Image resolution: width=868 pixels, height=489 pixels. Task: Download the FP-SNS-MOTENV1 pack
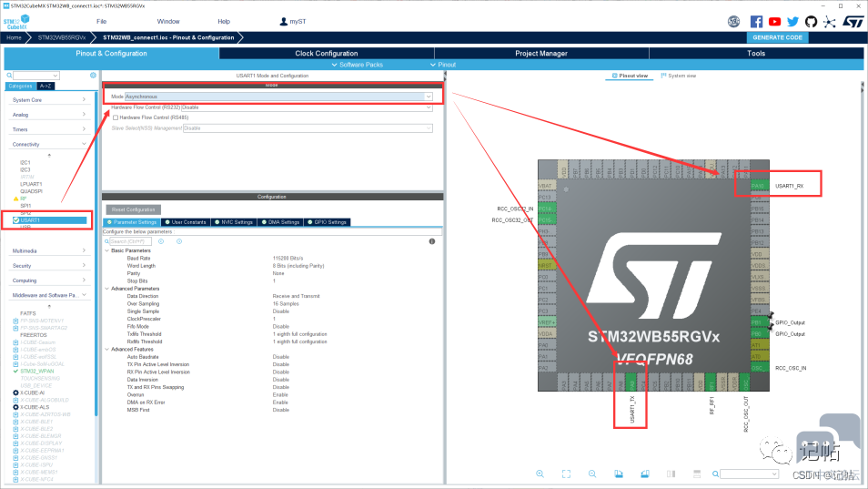(x=15, y=321)
